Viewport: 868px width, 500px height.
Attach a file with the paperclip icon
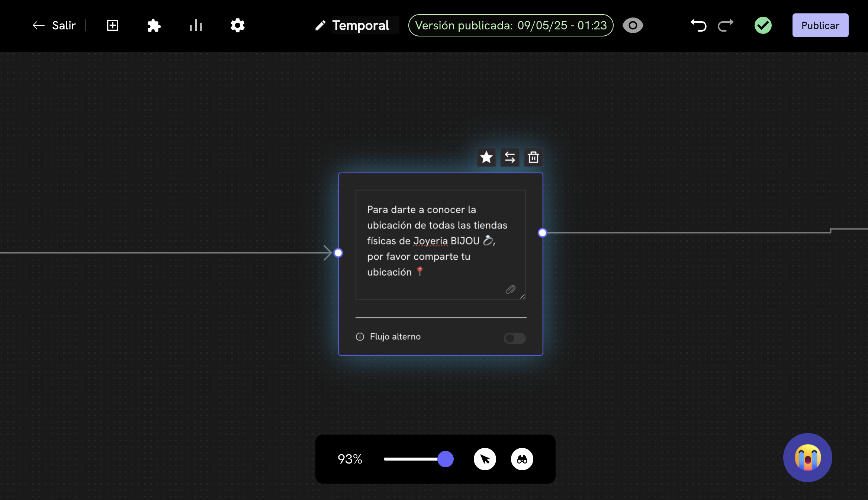[510, 289]
